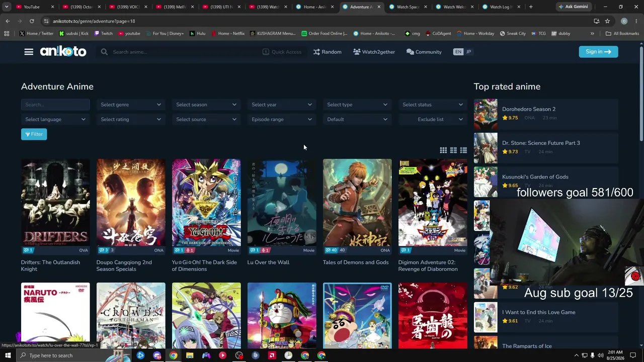Open the Home - Netflix bookmark
Screen dimensions: 644x362
227,34
